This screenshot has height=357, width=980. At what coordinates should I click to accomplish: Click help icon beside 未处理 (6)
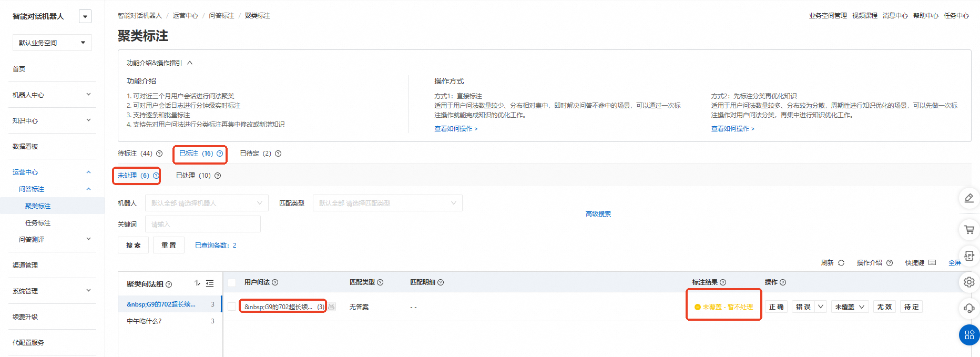pyautogui.click(x=156, y=176)
